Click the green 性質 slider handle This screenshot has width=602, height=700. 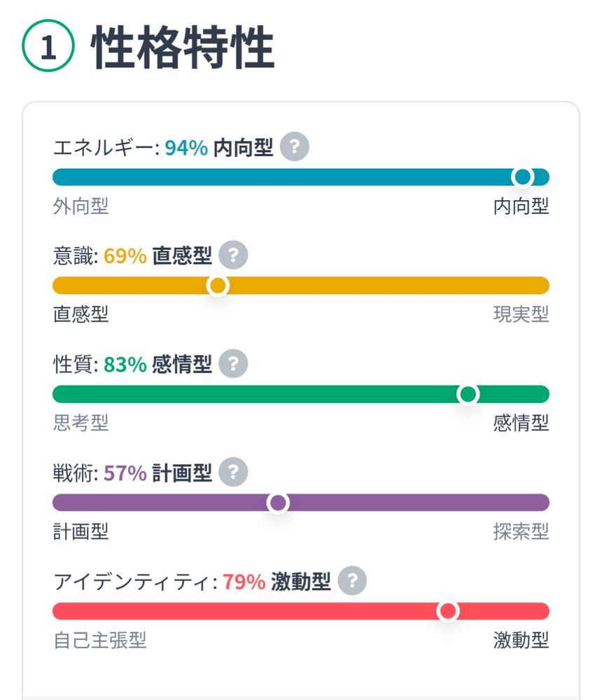468,394
